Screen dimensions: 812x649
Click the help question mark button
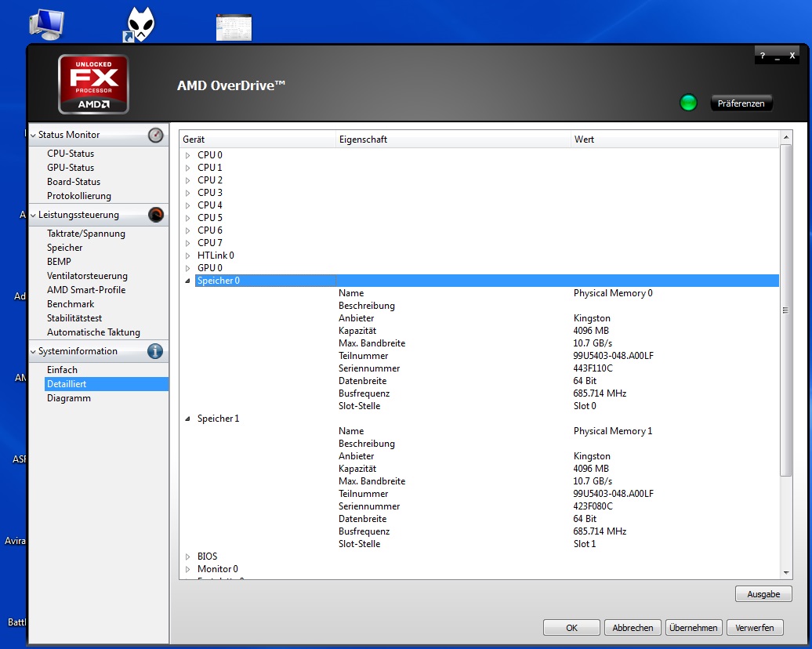click(x=763, y=56)
